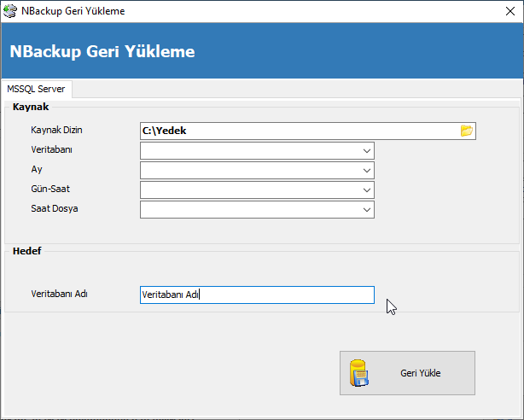Image resolution: width=524 pixels, height=420 pixels.
Task: Open the Veritabanı combo box under Kaynak
Action: 257,151
